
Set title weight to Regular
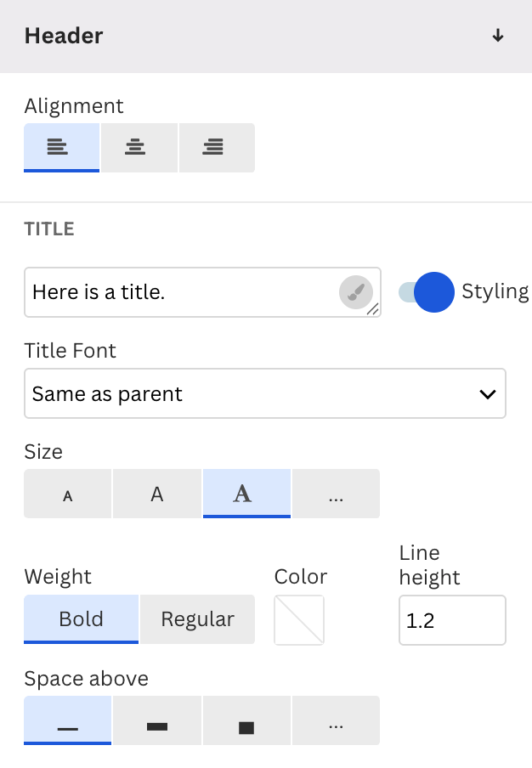point(197,619)
